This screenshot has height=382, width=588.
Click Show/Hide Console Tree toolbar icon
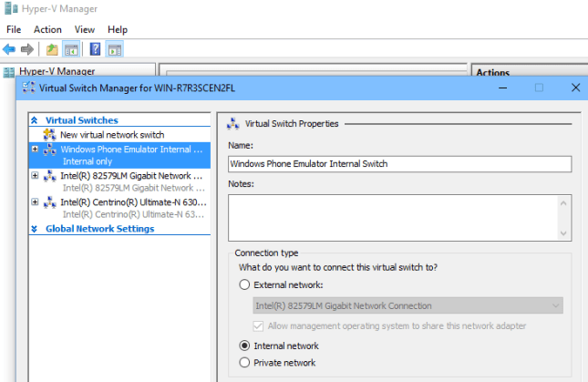pyautogui.click(x=70, y=49)
